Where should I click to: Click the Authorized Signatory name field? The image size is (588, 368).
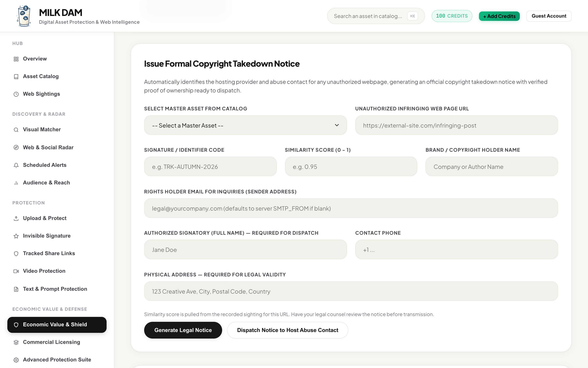[245, 249]
